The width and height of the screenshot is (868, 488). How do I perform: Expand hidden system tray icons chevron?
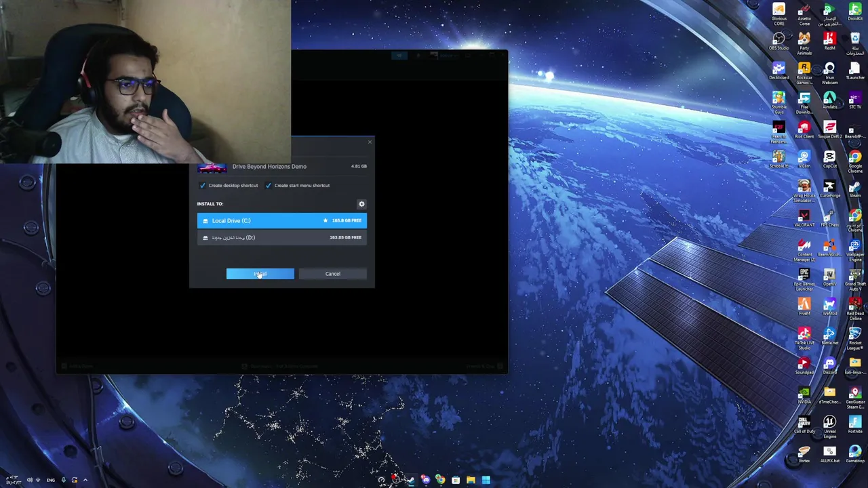pos(85,480)
